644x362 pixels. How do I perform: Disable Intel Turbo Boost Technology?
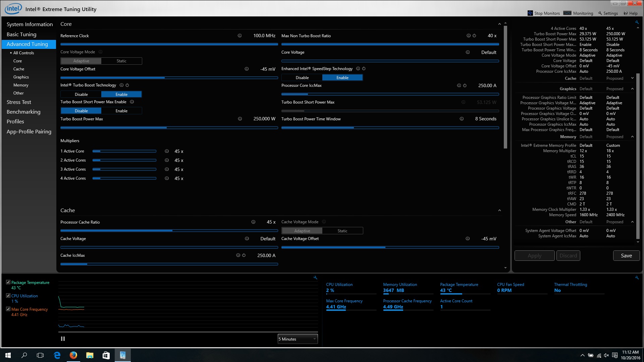[81, 94]
